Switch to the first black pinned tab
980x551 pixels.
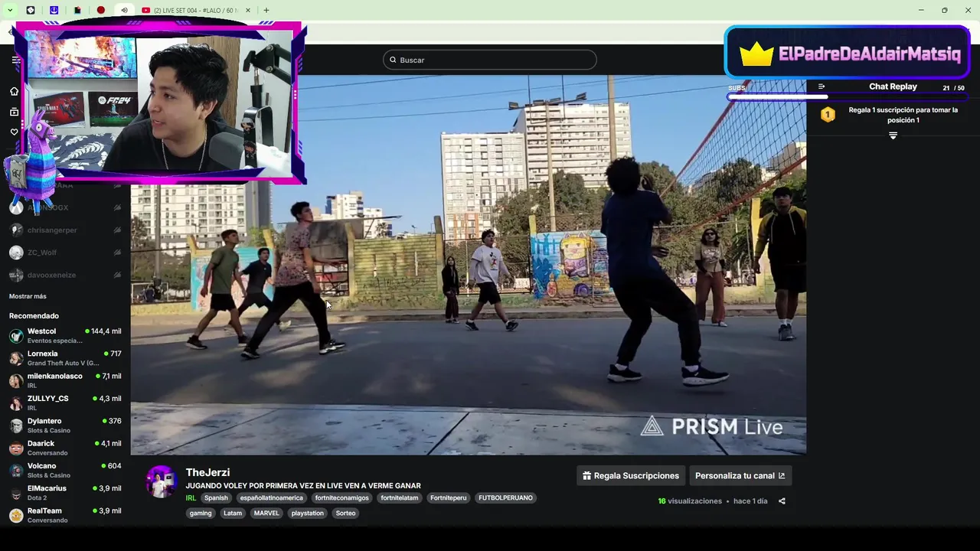(31, 10)
